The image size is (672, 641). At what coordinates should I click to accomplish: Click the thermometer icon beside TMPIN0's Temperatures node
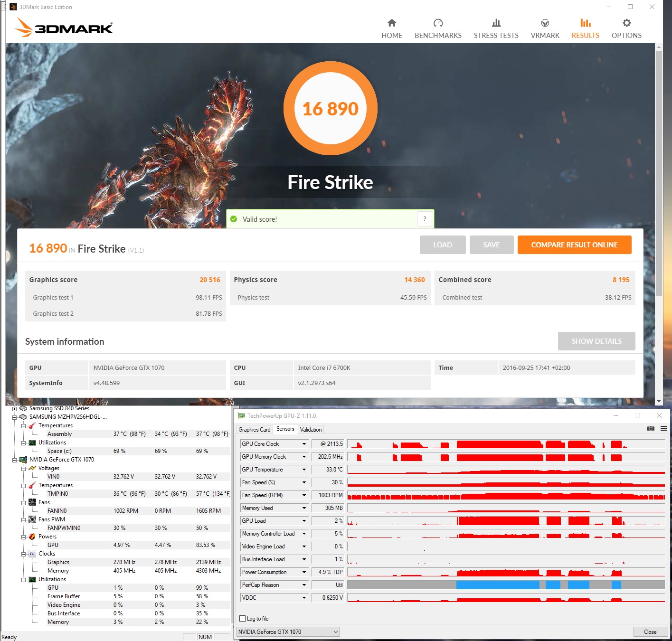tap(32, 485)
